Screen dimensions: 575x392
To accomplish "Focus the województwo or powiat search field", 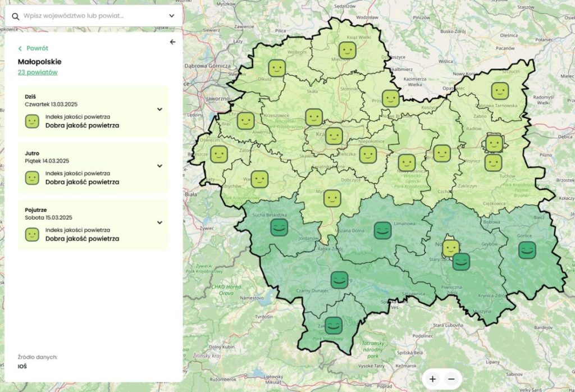I will pos(93,16).
